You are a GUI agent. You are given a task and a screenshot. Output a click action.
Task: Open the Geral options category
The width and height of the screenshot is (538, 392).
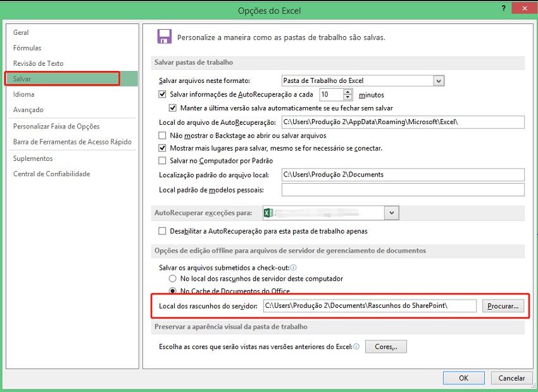(x=21, y=32)
